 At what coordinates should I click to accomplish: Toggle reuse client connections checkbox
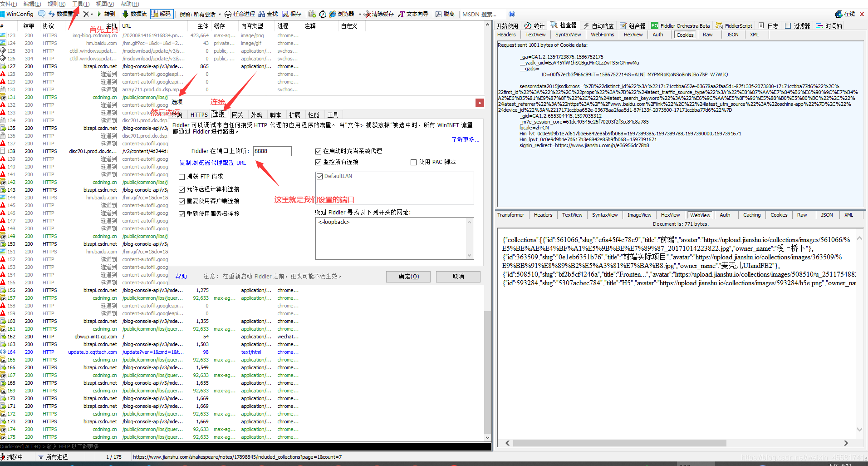tap(181, 201)
